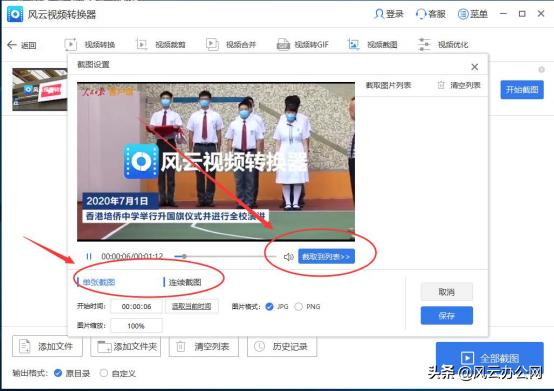Pause the video preview playback

pyautogui.click(x=89, y=256)
